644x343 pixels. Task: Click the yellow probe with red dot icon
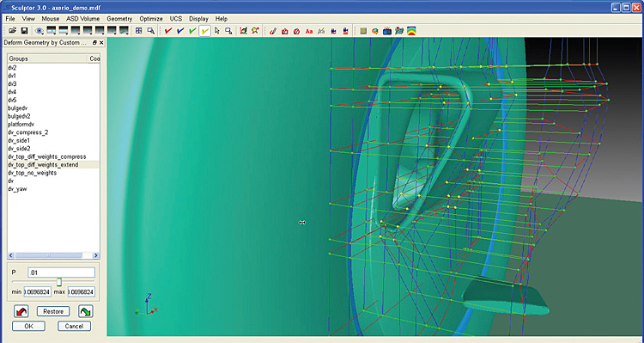pos(256,31)
